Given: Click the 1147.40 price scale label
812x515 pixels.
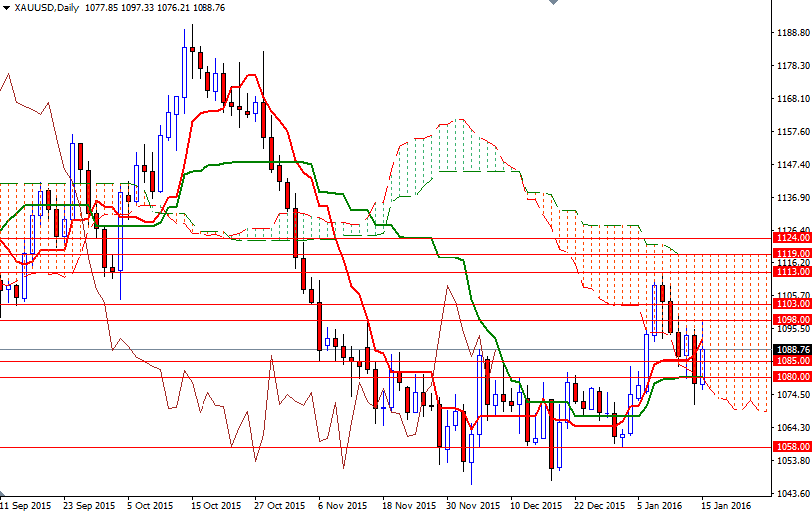Looking at the screenshot, I should click(792, 165).
